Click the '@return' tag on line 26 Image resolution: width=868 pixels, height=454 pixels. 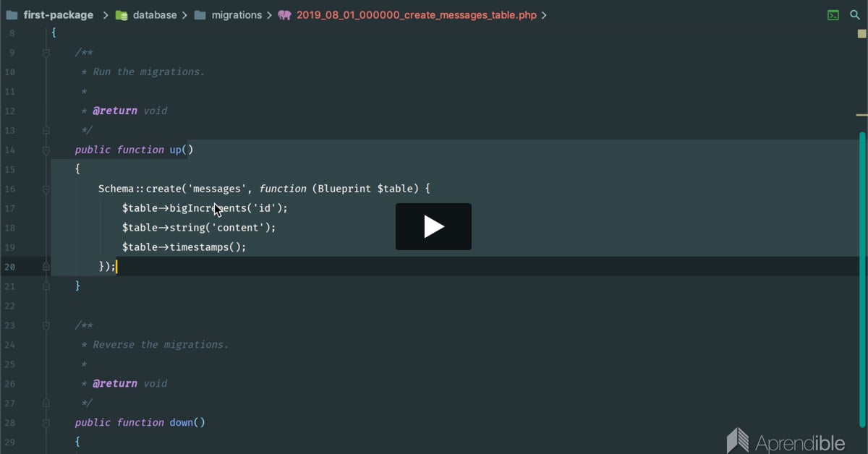click(x=115, y=384)
